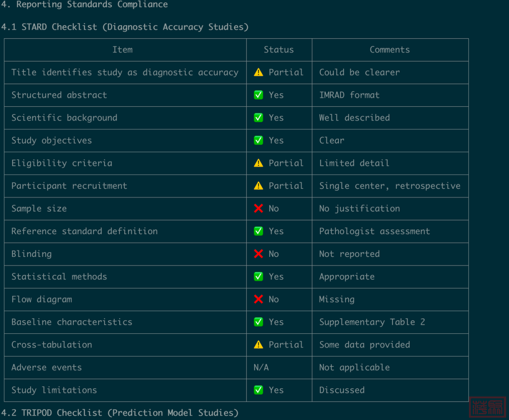Image resolution: width=509 pixels, height=420 pixels.
Task: Click the 4.2 TRIPOD Checklist heading
Action: [x=120, y=413]
